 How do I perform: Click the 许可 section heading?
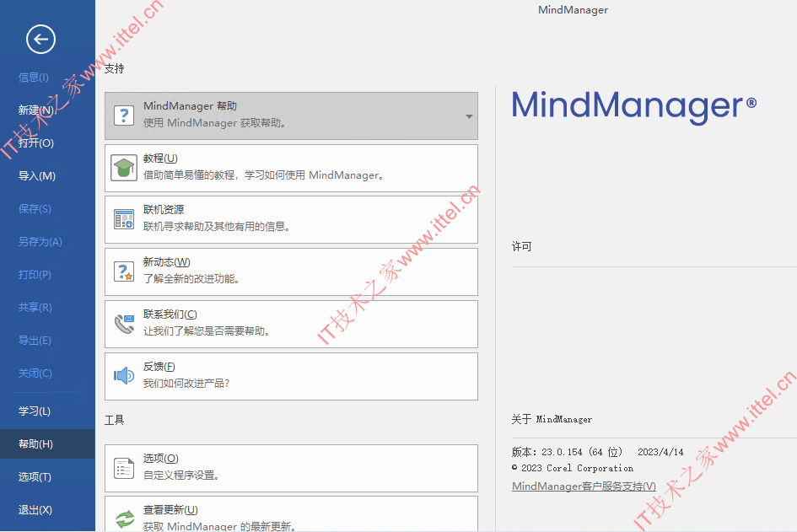click(521, 246)
